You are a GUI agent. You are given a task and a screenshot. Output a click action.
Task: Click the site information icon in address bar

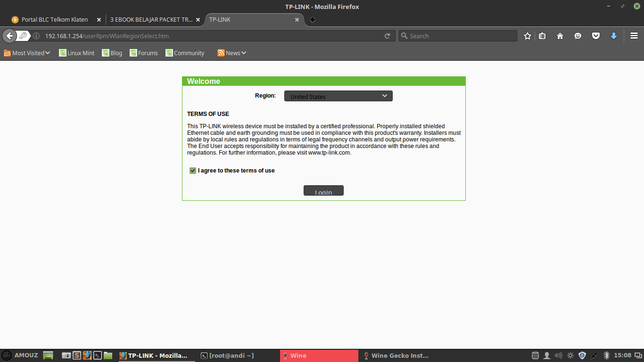click(x=36, y=36)
